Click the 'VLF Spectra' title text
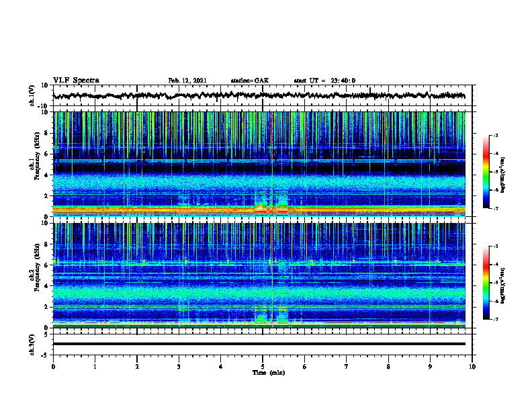 coord(76,81)
